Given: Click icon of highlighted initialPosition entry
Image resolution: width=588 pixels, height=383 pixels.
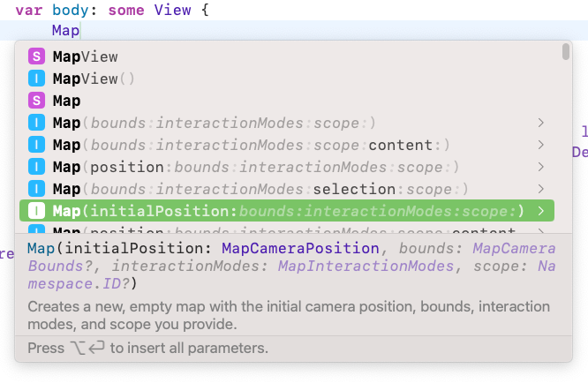Looking at the screenshot, I should pos(36,211).
